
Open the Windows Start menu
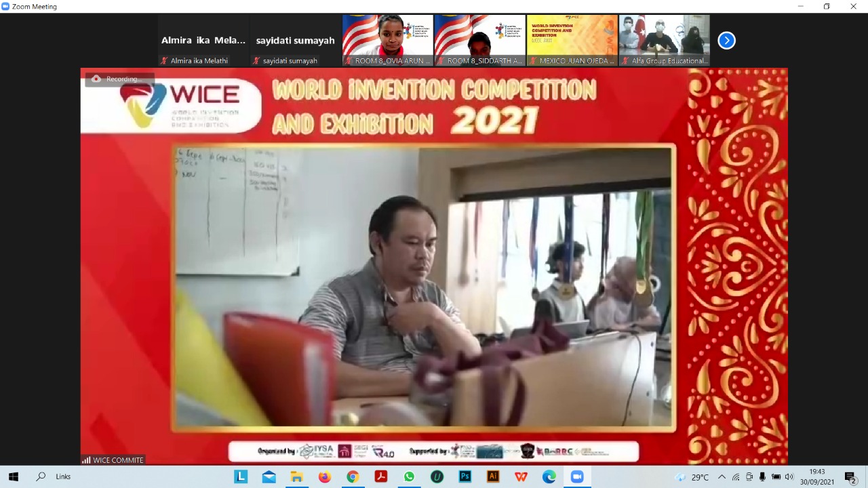13,476
